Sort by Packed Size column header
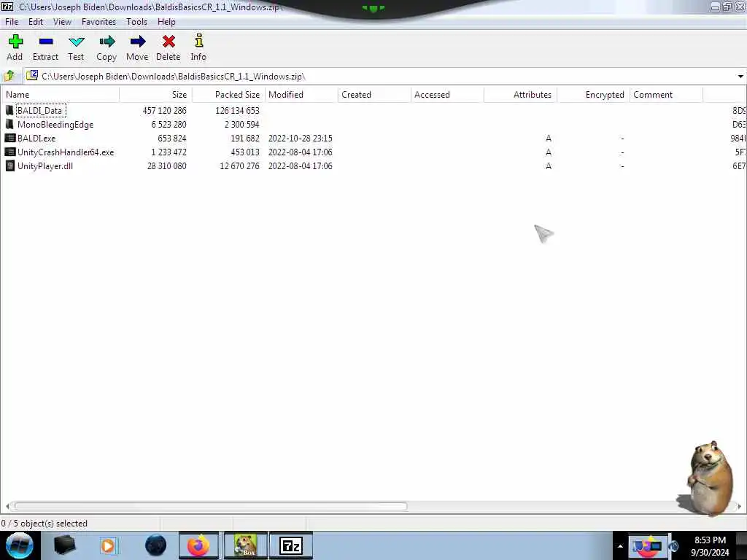The image size is (747, 560). 228,95
